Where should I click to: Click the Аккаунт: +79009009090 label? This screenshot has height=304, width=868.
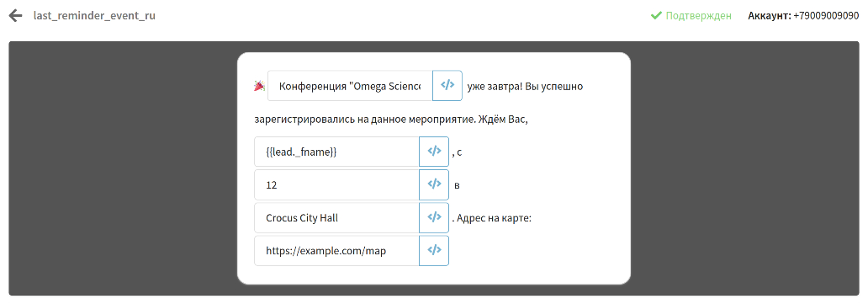coord(803,15)
